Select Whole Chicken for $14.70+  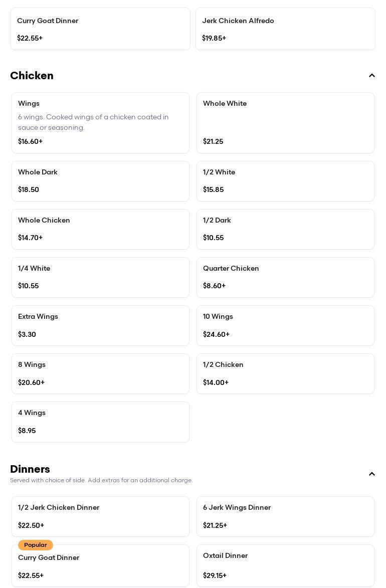tap(100, 229)
